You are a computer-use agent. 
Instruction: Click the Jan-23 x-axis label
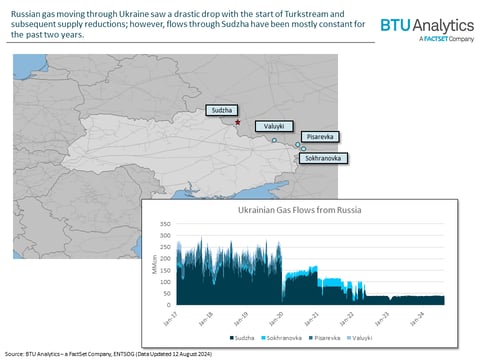click(382, 319)
